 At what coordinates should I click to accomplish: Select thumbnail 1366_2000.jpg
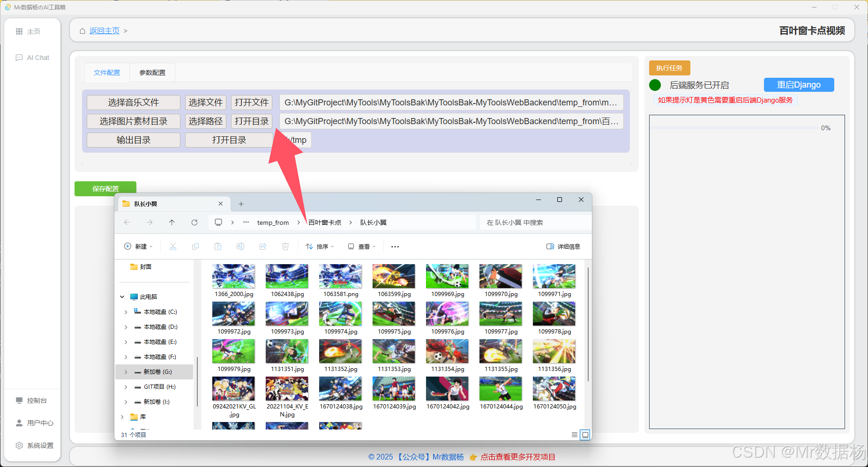point(233,281)
